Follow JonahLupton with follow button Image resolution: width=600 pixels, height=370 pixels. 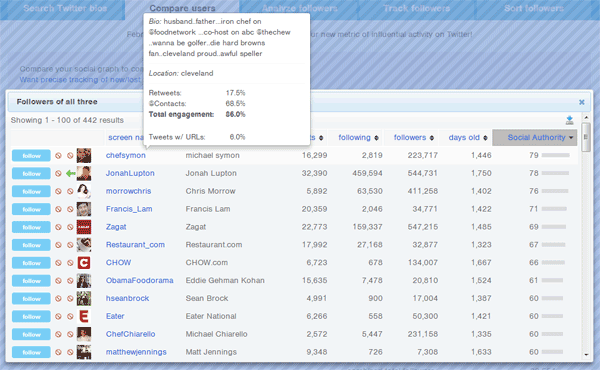pyautogui.click(x=31, y=174)
